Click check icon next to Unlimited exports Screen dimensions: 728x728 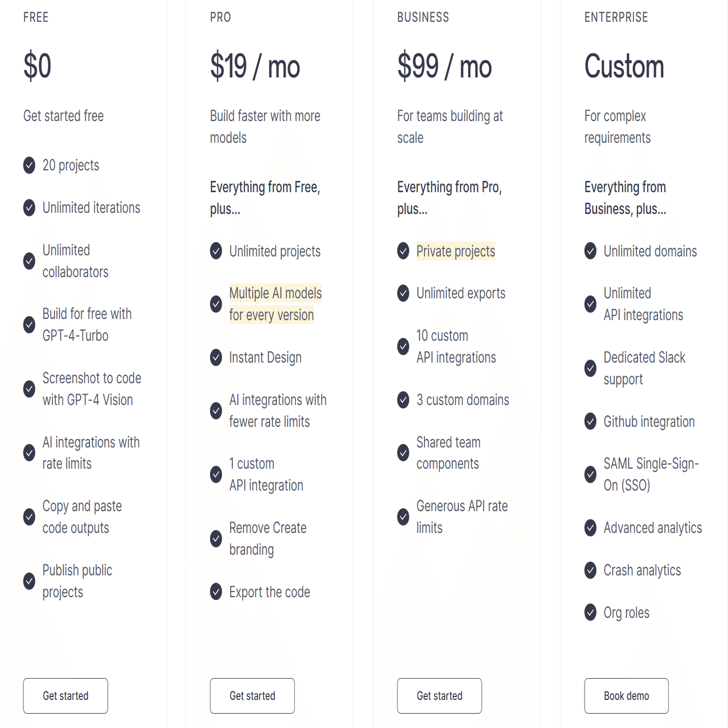[403, 293]
